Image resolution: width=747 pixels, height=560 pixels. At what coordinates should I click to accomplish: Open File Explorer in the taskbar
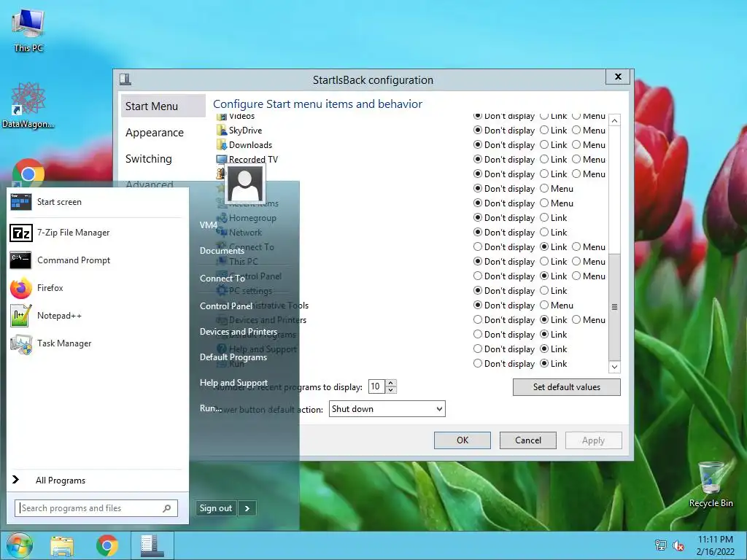[63, 545]
